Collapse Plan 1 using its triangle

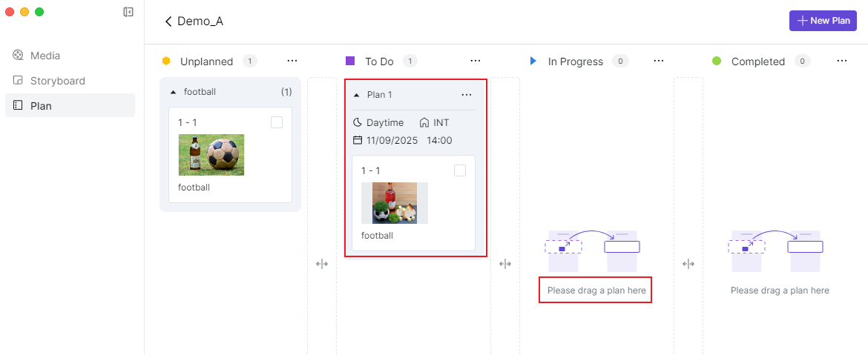click(x=357, y=95)
